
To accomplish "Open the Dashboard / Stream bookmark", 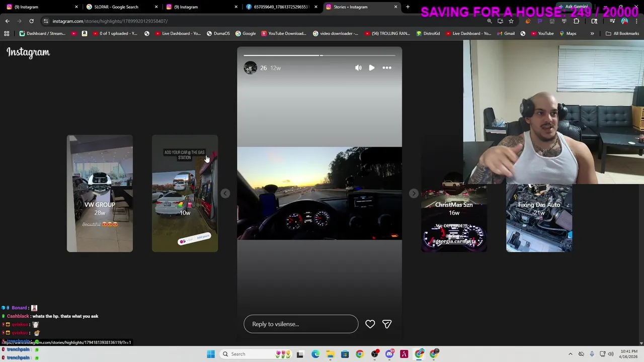I will (x=43, y=34).
